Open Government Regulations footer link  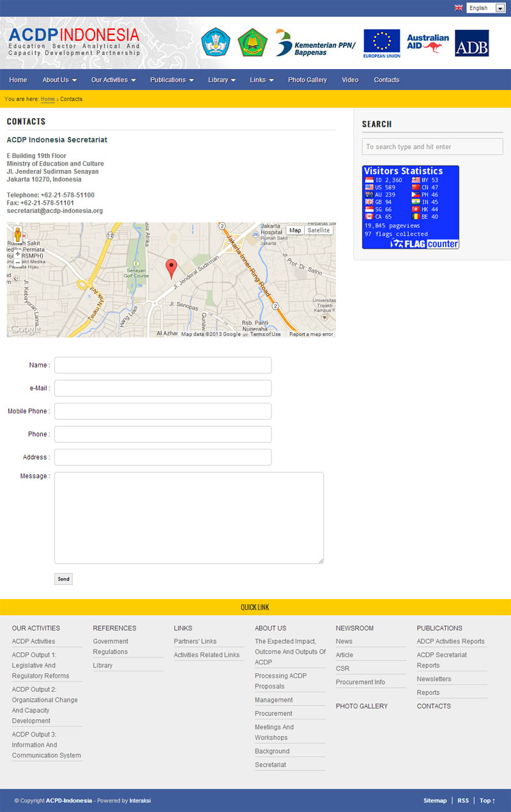point(111,646)
